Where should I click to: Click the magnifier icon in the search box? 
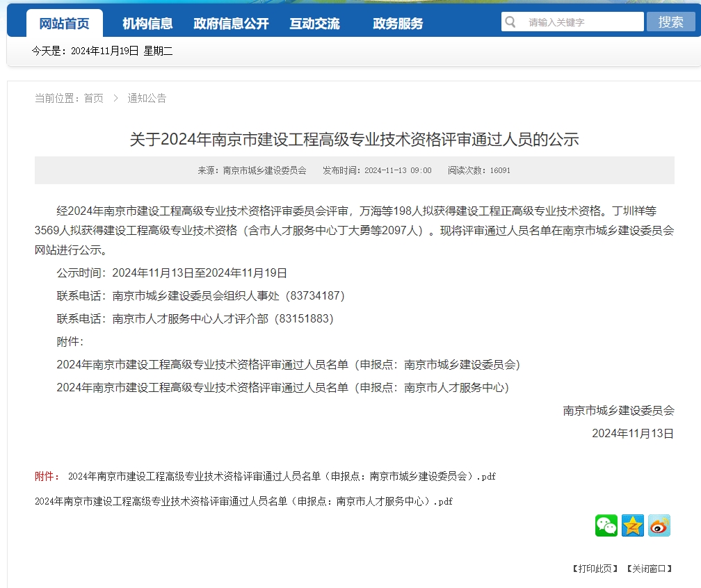click(511, 22)
